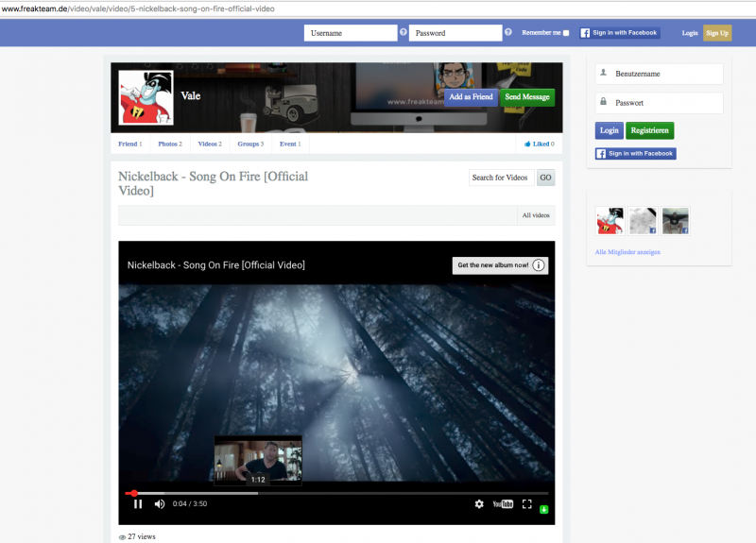The height and width of the screenshot is (543, 756).
Task: Click the Sign Up button in header
Action: click(x=717, y=33)
